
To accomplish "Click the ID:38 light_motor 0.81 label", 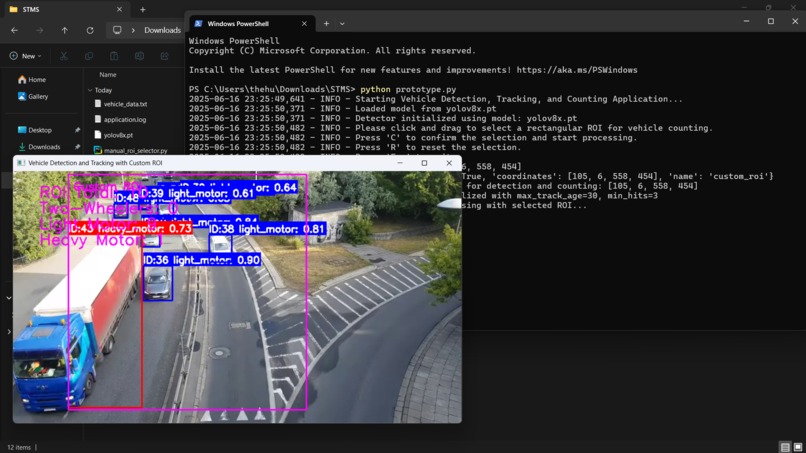I will coord(267,229).
